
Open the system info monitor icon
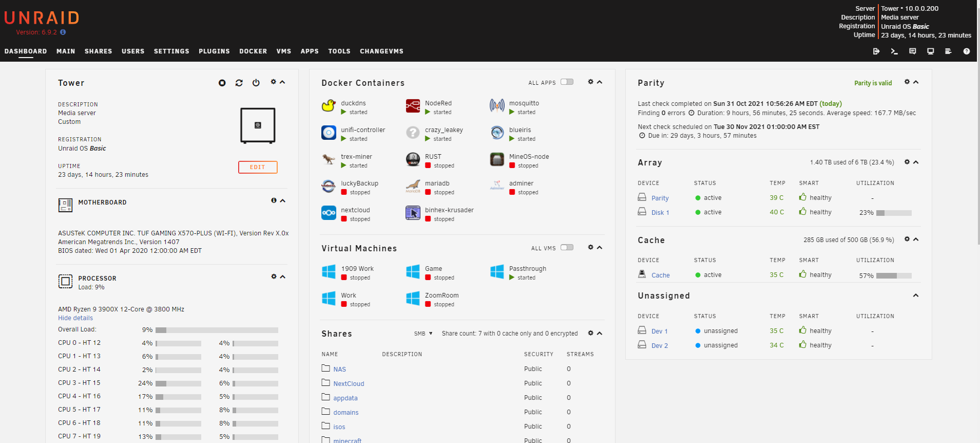[x=930, y=51]
